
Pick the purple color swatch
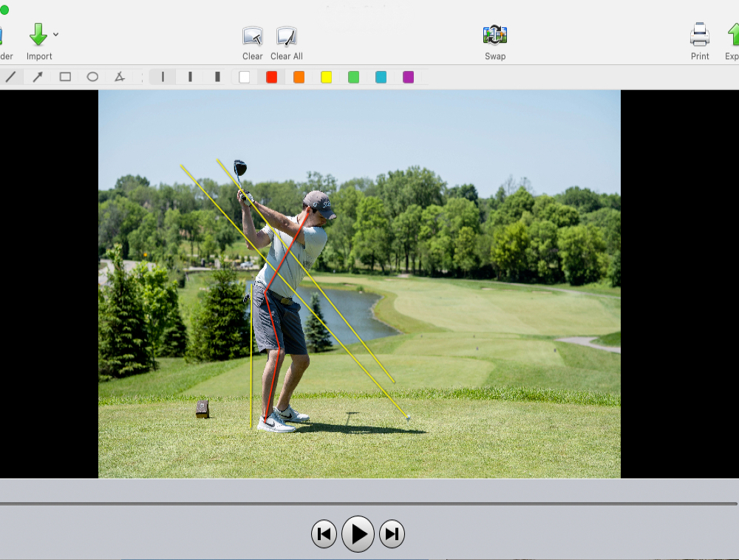point(408,77)
